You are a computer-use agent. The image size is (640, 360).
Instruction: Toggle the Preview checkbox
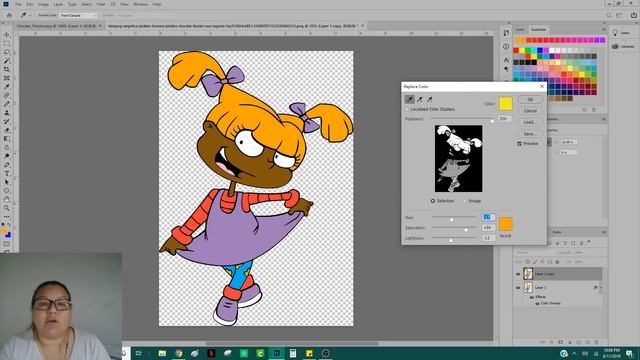[x=519, y=144]
